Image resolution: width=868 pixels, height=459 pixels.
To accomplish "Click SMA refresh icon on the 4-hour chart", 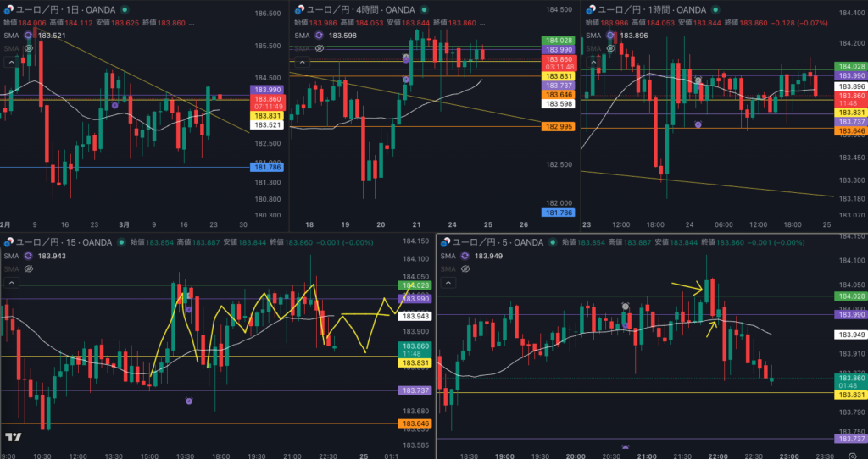I will tap(320, 36).
